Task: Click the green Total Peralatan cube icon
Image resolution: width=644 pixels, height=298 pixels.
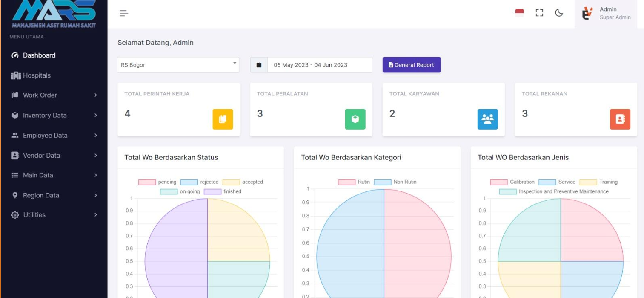Action: pos(355,119)
